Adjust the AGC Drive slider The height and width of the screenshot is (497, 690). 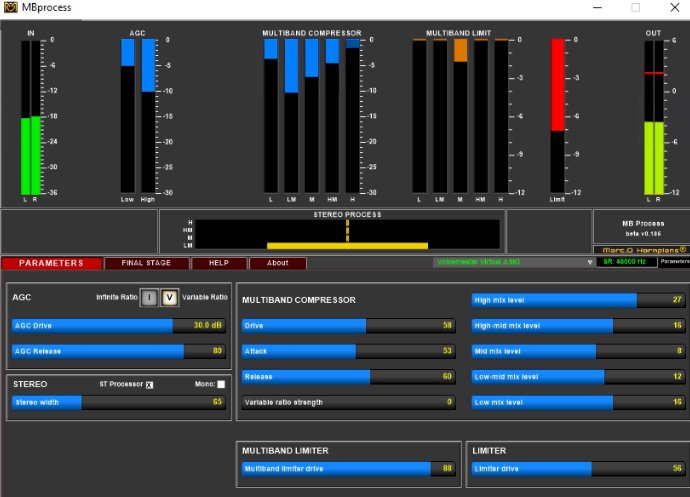(x=119, y=325)
